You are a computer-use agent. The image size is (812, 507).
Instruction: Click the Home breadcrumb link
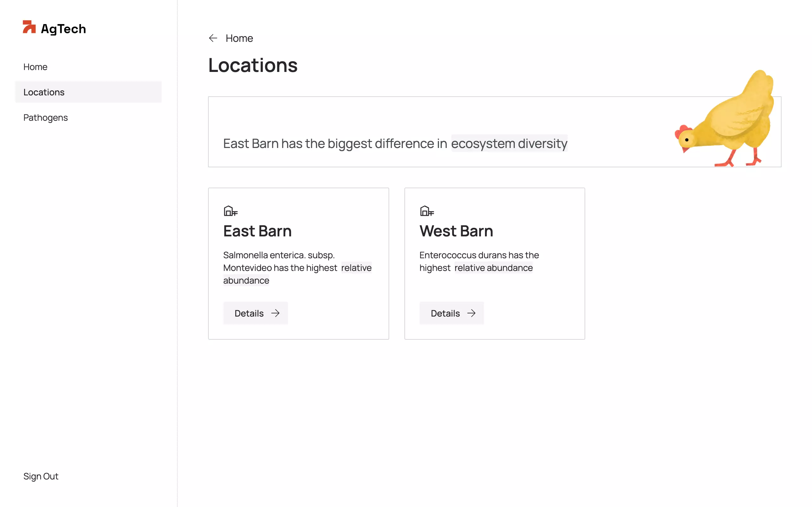[x=239, y=38]
